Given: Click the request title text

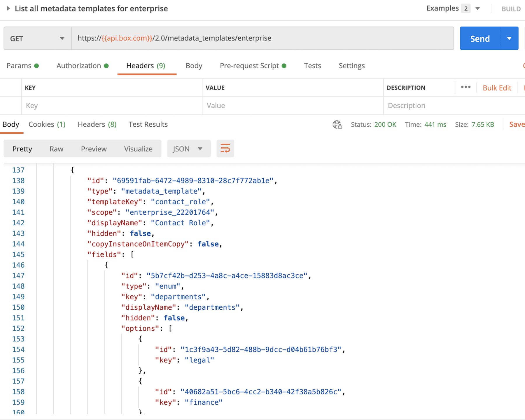Looking at the screenshot, I should point(91,8).
